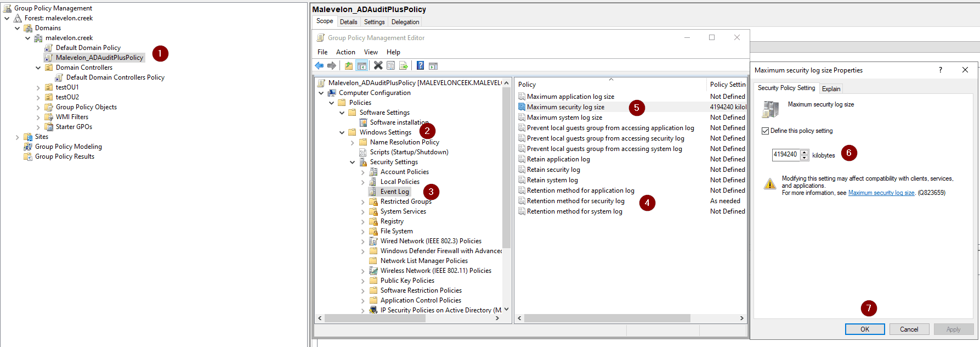The image size is (980, 347).
Task: Expand the Account Policies node
Action: click(x=362, y=172)
